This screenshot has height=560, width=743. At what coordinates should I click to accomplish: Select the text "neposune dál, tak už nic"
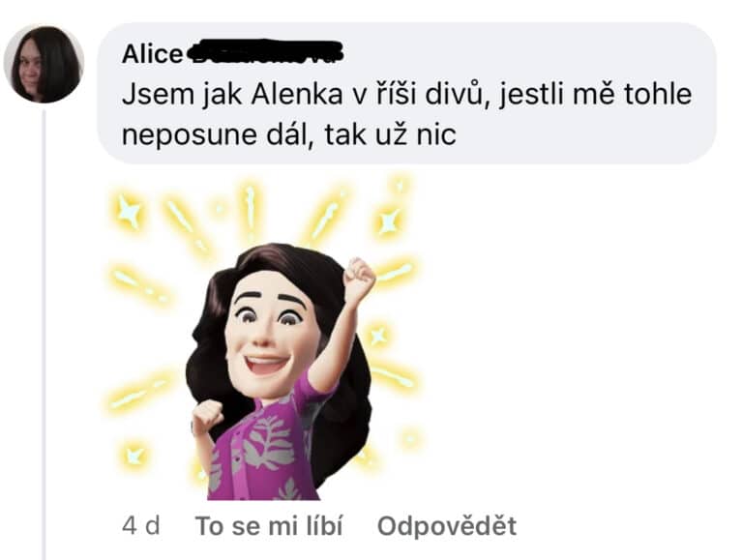(x=289, y=134)
